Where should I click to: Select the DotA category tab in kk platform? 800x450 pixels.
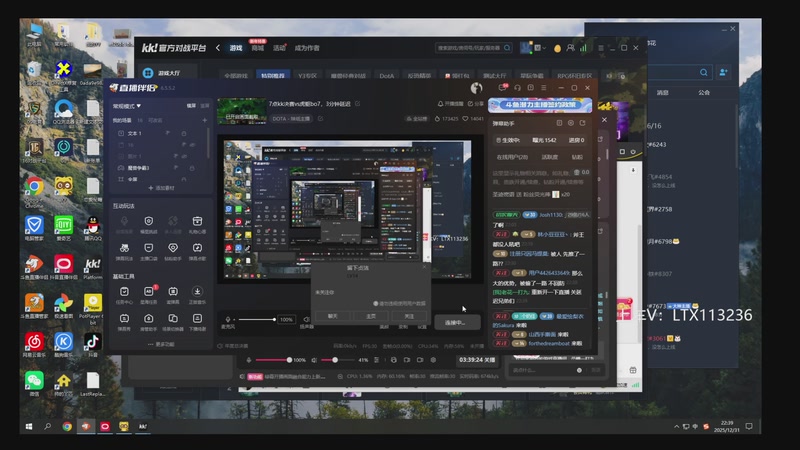(387, 76)
